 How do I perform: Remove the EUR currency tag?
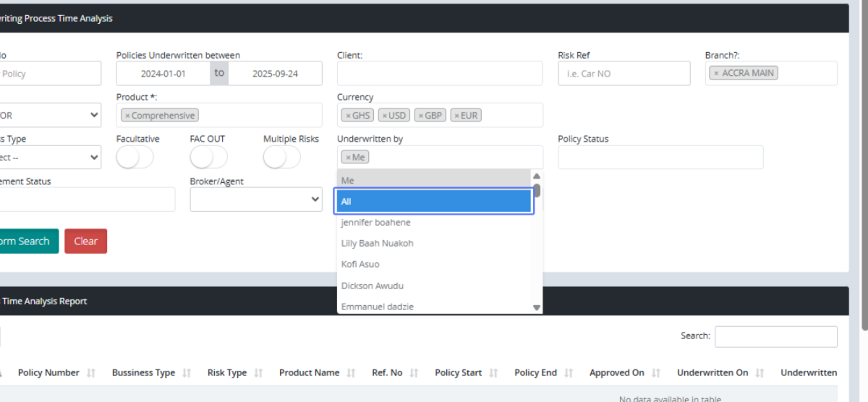[x=457, y=116]
